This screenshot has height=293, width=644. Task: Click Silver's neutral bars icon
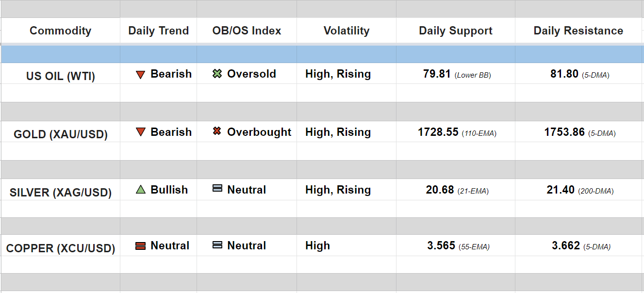(x=217, y=188)
